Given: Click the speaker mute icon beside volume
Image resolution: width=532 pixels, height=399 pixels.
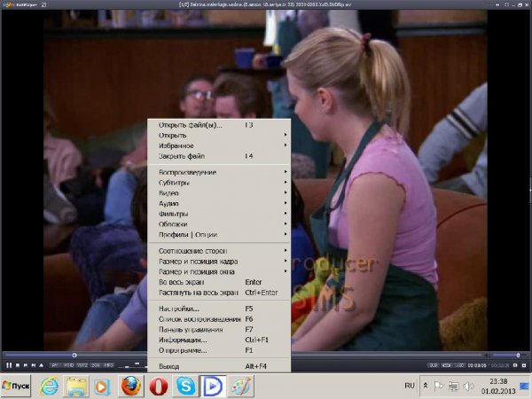Looking at the screenshot, I should pyautogui.click(x=487, y=356).
